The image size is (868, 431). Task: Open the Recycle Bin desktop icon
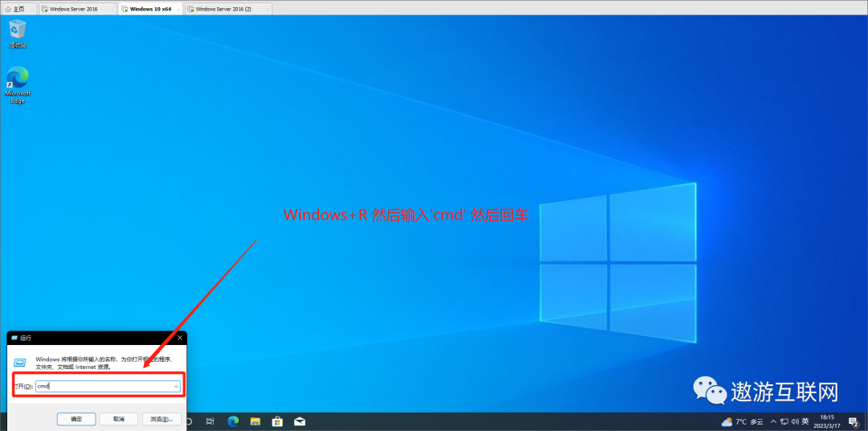tap(18, 33)
